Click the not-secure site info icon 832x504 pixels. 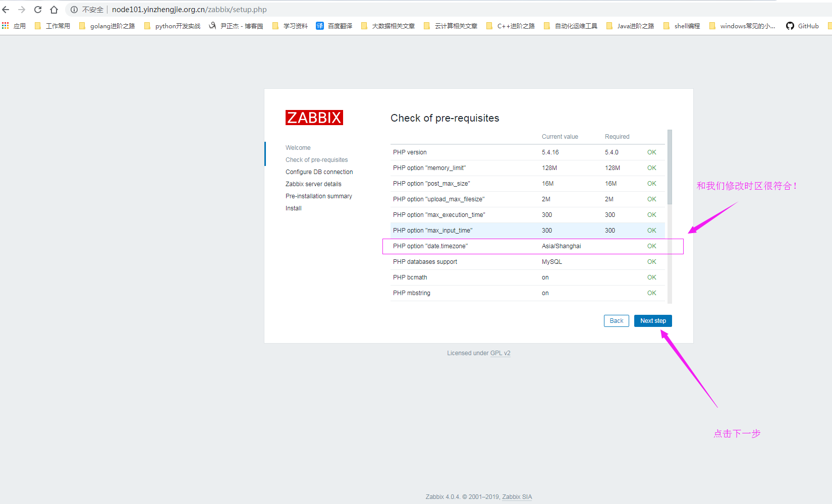(74, 10)
